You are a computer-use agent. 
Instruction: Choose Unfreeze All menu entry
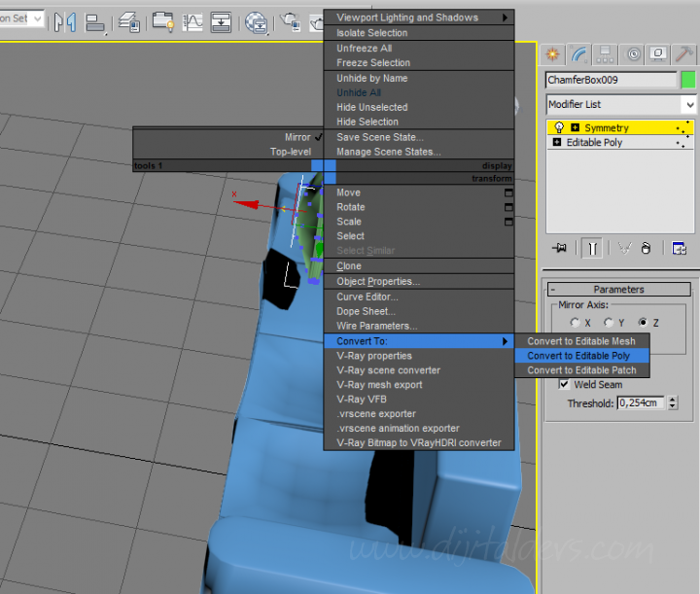pos(419,49)
